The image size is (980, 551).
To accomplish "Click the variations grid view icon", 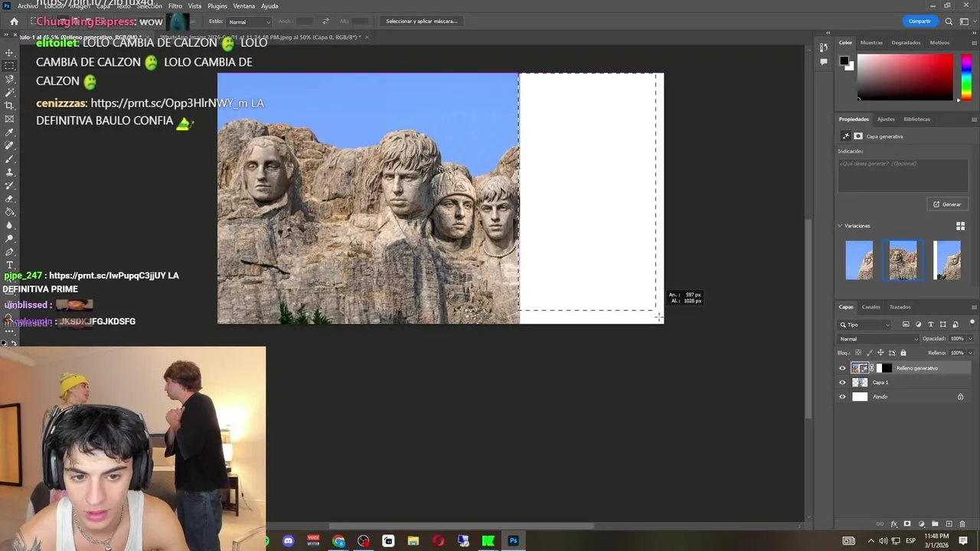I will click(x=960, y=226).
